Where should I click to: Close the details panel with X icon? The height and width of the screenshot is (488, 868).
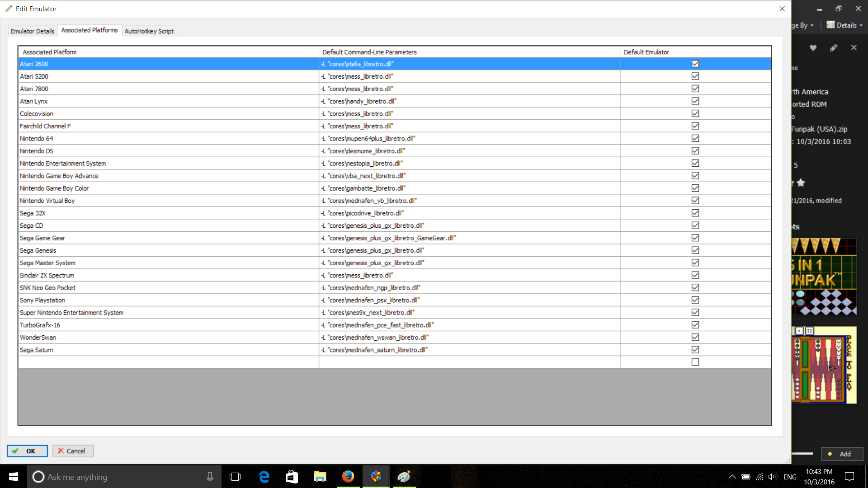click(854, 47)
